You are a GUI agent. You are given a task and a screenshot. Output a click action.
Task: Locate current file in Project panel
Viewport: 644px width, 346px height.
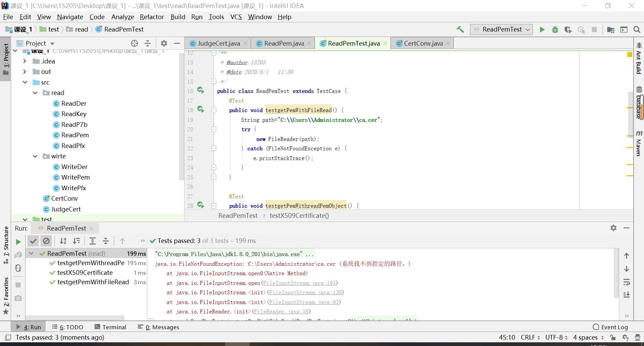[135, 43]
